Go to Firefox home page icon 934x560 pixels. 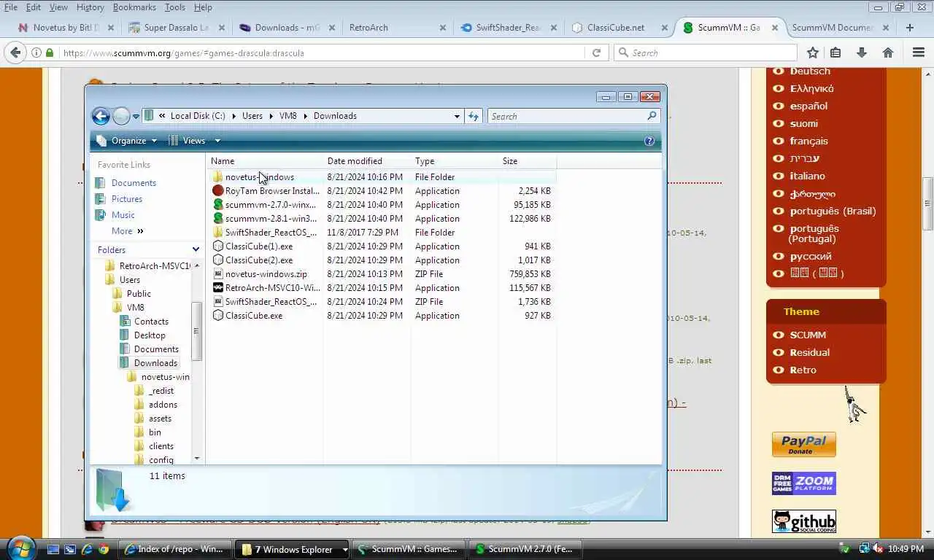[888, 52]
